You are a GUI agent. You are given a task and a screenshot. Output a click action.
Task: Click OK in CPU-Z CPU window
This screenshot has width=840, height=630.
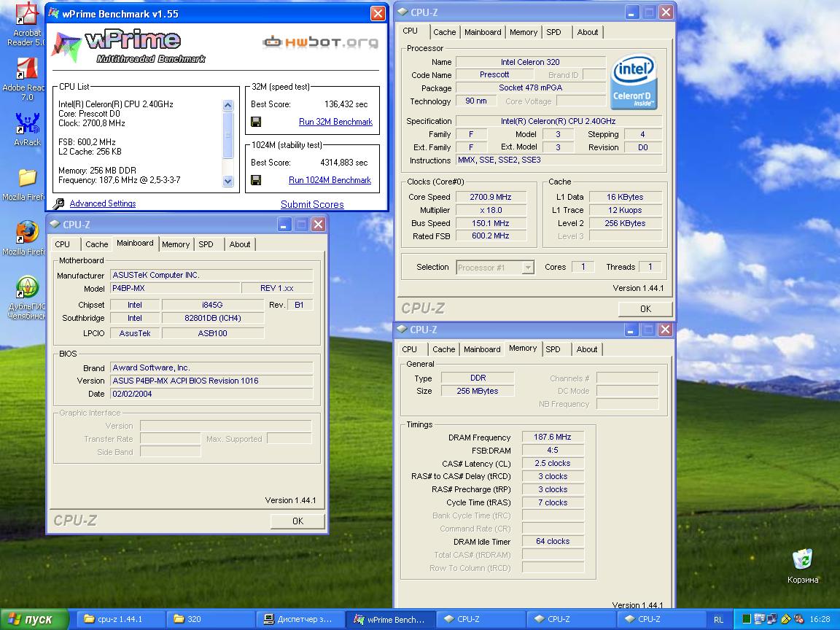[645, 309]
